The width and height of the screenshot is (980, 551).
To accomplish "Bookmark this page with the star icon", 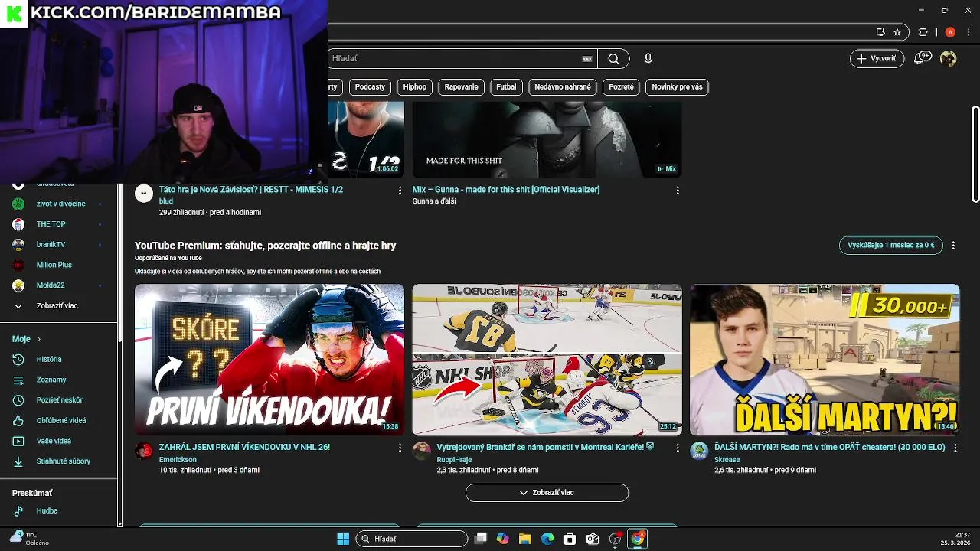I will click(897, 32).
